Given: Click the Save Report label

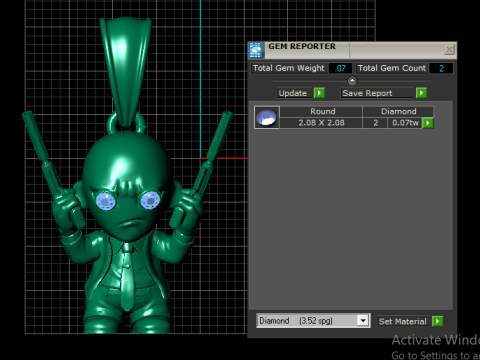Looking at the screenshot, I should tap(377, 93).
